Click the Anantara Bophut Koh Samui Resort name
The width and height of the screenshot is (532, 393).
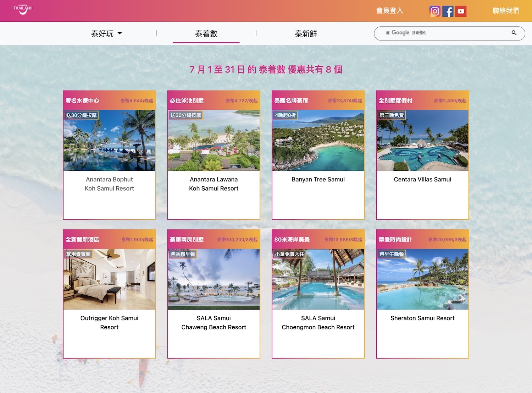click(109, 184)
